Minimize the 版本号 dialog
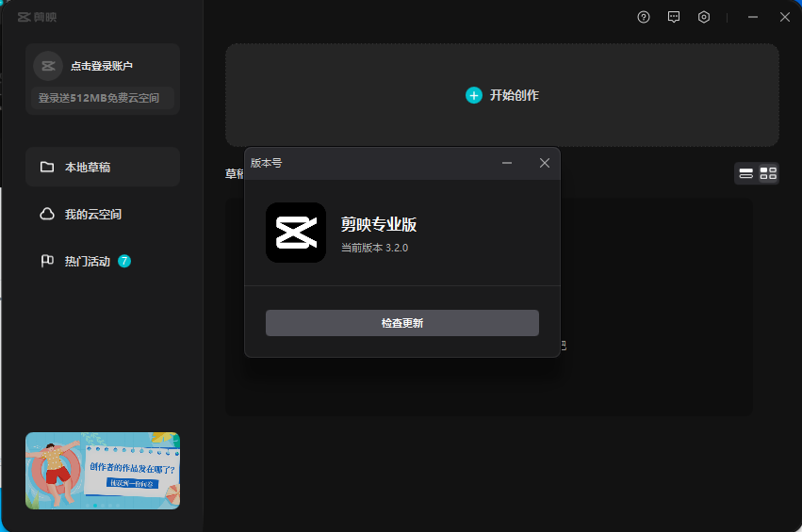802x532 pixels. tap(507, 163)
